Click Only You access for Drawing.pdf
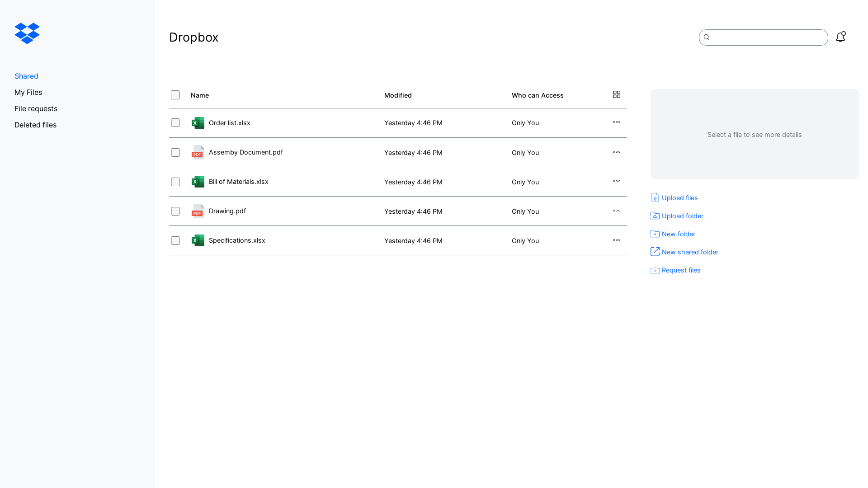 [x=525, y=211]
